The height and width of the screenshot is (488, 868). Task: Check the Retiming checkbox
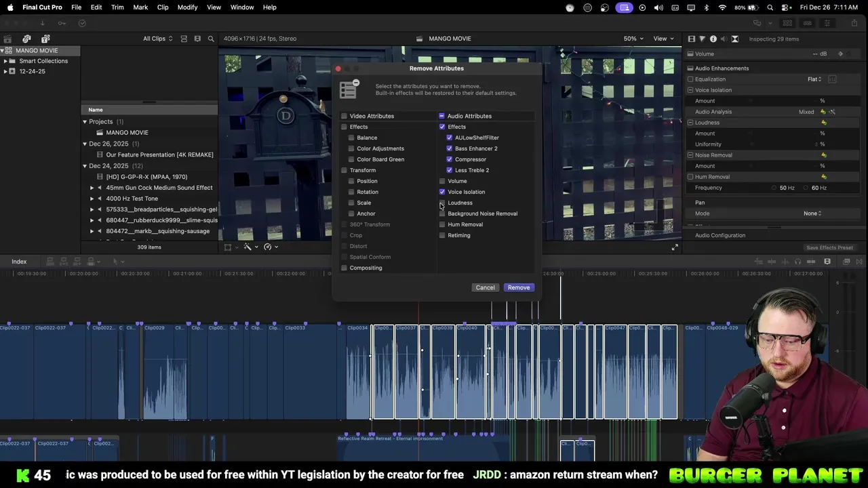[442, 235]
